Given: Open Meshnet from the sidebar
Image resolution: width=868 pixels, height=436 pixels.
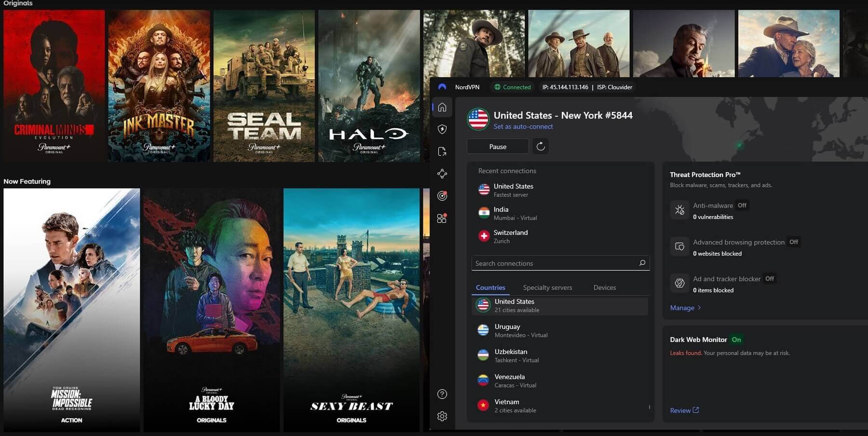Looking at the screenshot, I should (442, 174).
